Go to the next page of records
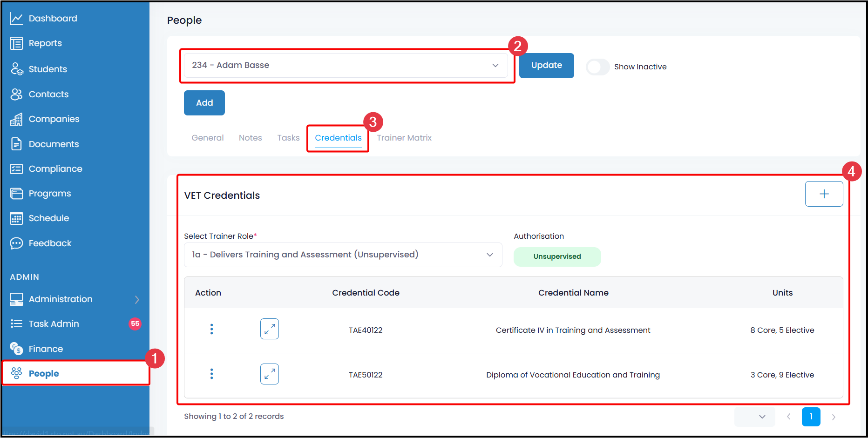The height and width of the screenshot is (438, 868). pos(834,417)
